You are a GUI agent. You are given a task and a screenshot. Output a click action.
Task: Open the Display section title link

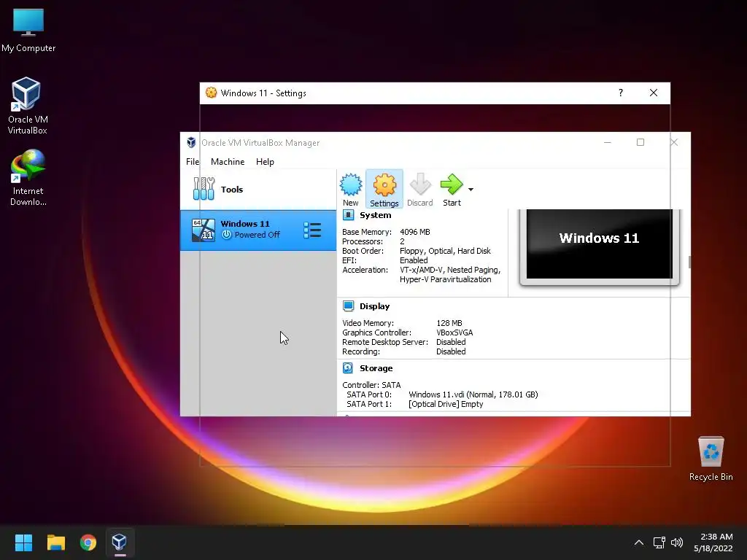coord(374,306)
